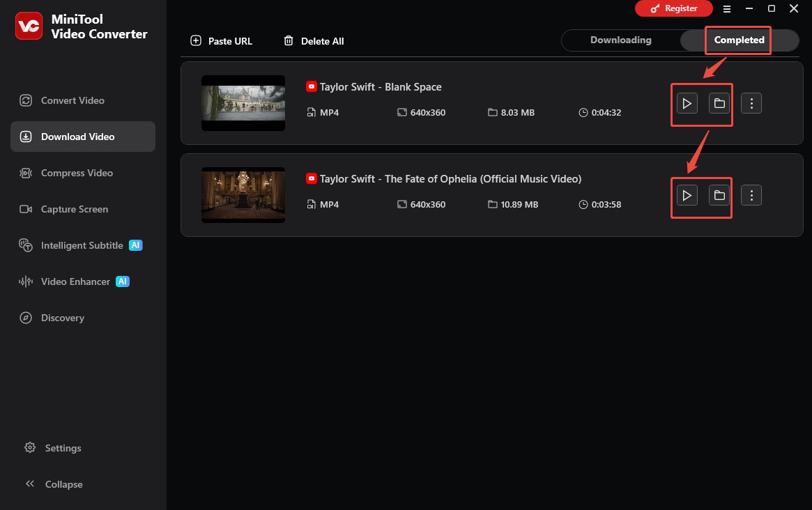Click YouTube icon beside Fate of Ophelia title
The height and width of the screenshot is (510, 812).
tap(312, 178)
